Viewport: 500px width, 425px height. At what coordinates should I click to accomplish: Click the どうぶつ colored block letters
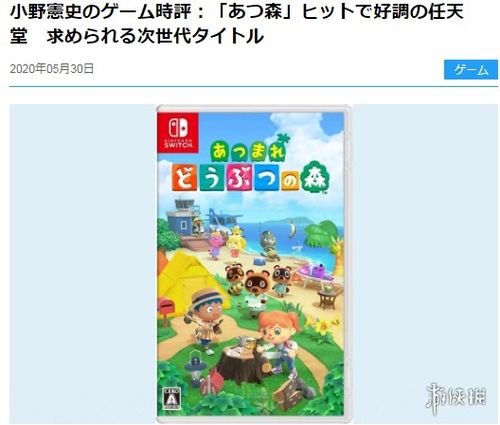tap(225, 177)
